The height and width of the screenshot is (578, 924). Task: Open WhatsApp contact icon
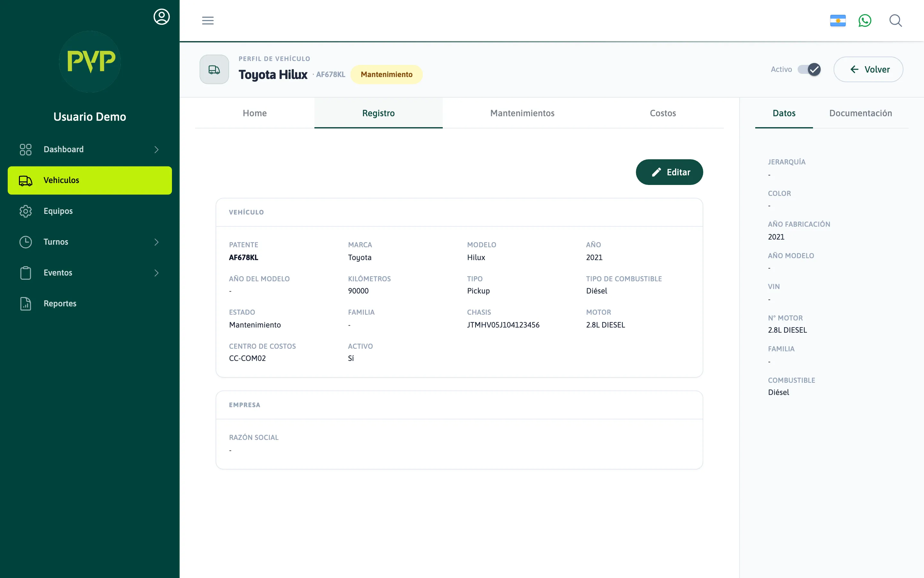865,21
